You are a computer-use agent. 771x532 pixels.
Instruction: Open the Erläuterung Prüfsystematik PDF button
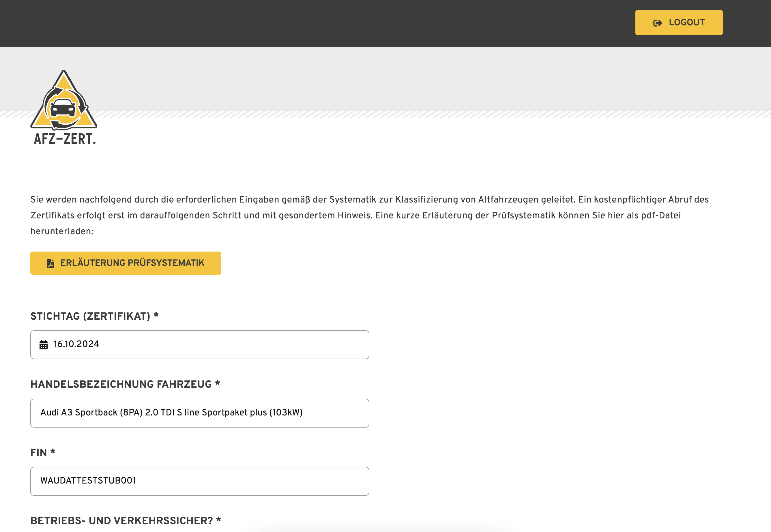point(126,263)
